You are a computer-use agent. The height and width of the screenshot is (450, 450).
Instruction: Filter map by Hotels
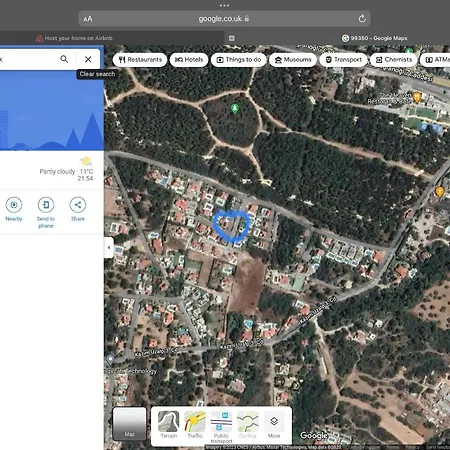pyautogui.click(x=189, y=60)
